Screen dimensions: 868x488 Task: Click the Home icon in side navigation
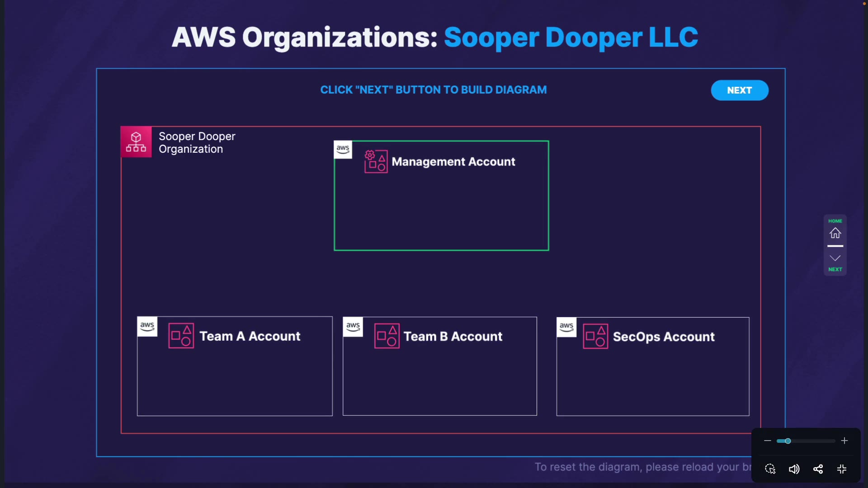(835, 233)
